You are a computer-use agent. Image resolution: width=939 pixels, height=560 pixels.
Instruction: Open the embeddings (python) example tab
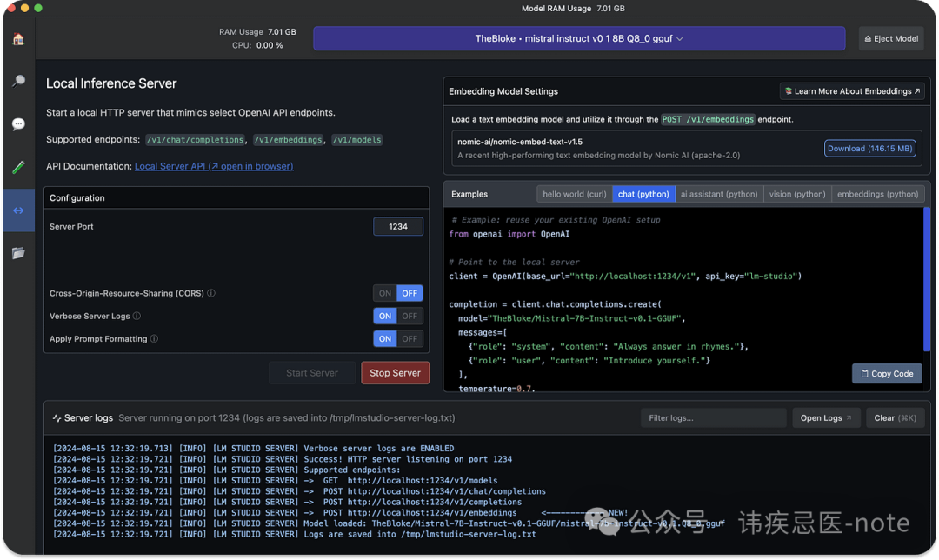877,194
